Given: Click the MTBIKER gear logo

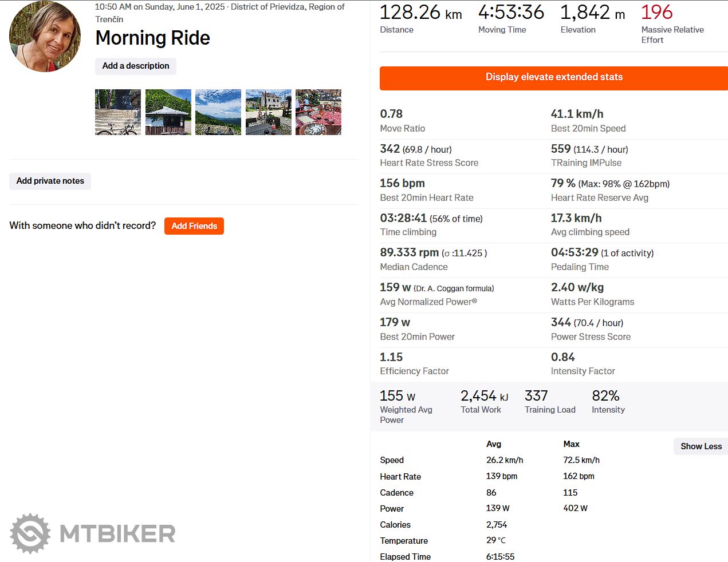Looking at the screenshot, I should pos(30,533).
